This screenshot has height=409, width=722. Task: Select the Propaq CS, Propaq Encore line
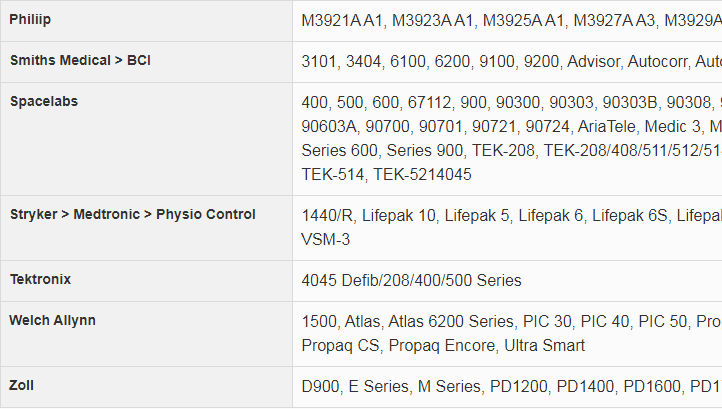point(442,345)
